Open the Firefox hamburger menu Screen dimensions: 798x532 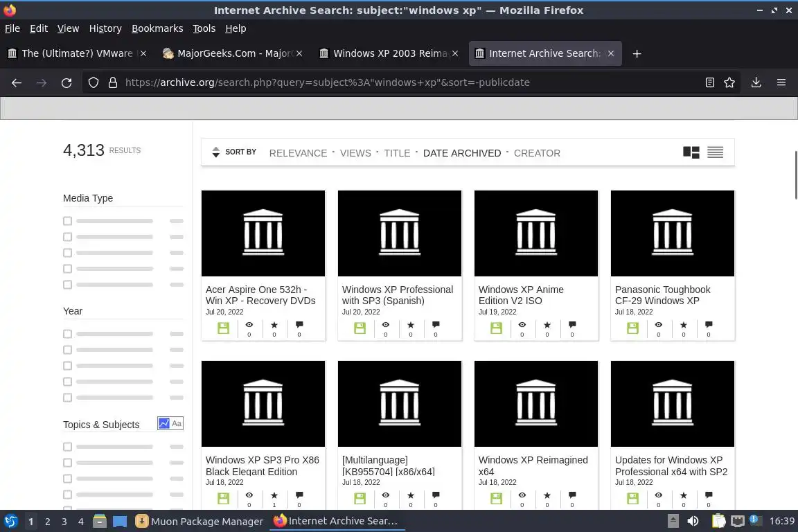[781, 82]
